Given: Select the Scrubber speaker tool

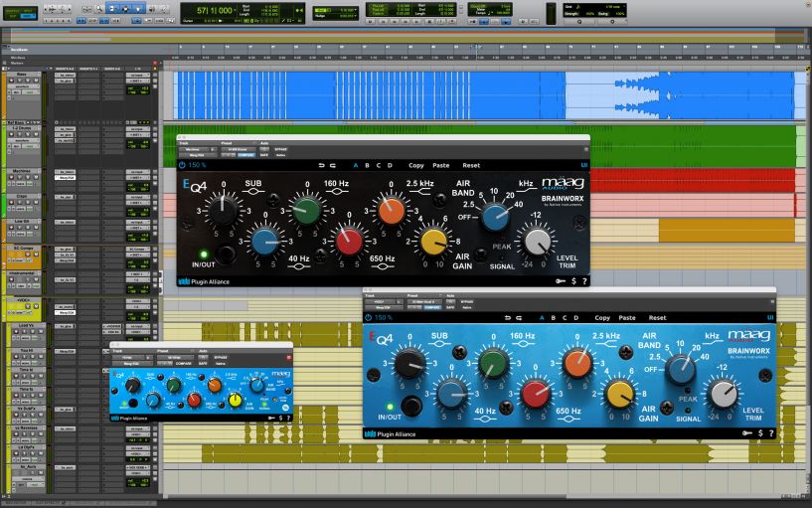Looking at the screenshot, I should (x=152, y=9).
